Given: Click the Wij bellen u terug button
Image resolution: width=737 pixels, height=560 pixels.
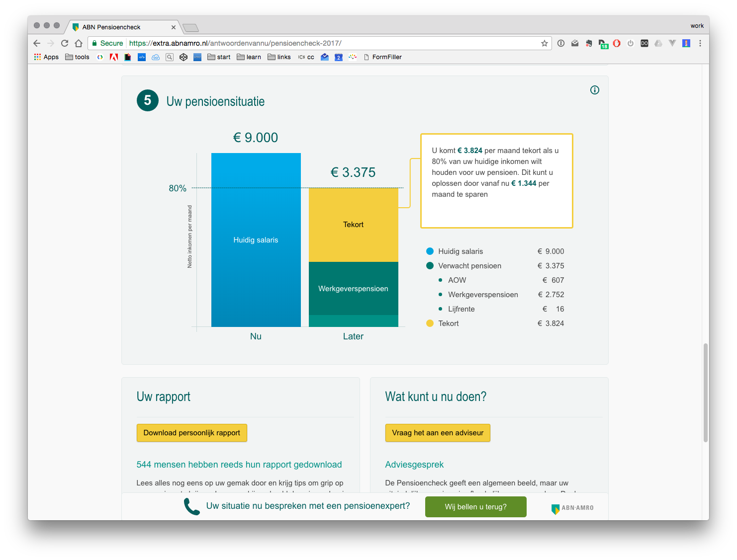Looking at the screenshot, I should 475,506.
